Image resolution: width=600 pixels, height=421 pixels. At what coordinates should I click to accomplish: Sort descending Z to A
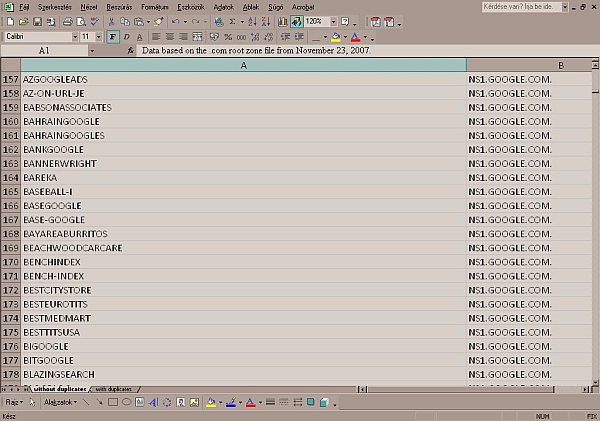266,22
